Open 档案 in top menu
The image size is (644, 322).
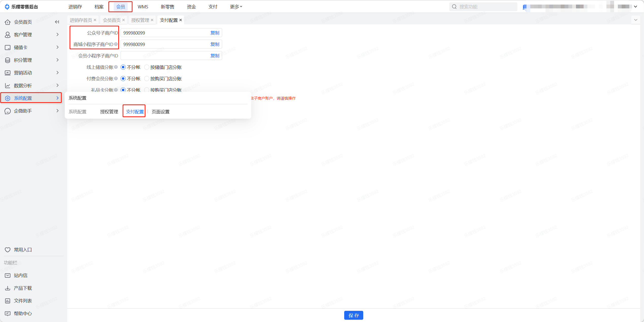click(x=99, y=7)
